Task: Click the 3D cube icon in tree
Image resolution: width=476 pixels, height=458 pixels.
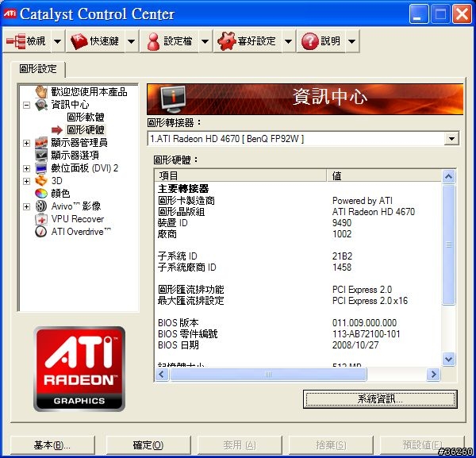Action: pyautogui.click(x=41, y=181)
